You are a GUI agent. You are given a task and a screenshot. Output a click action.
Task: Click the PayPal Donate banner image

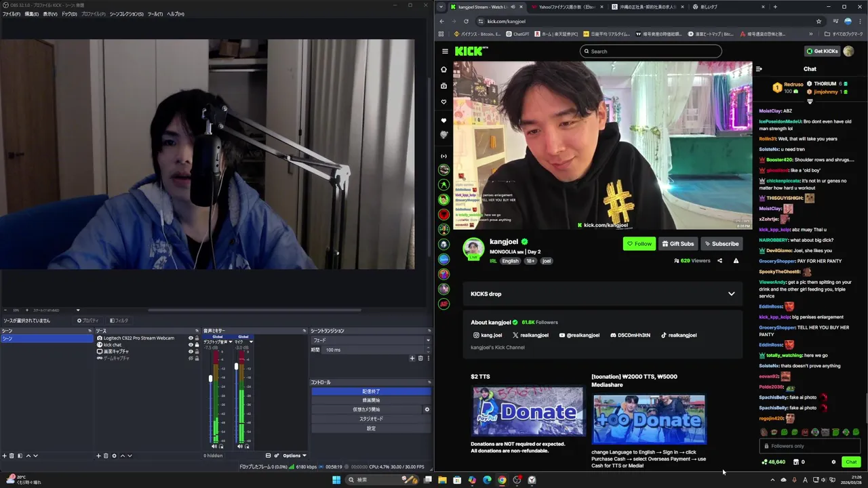tap(528, 411)
